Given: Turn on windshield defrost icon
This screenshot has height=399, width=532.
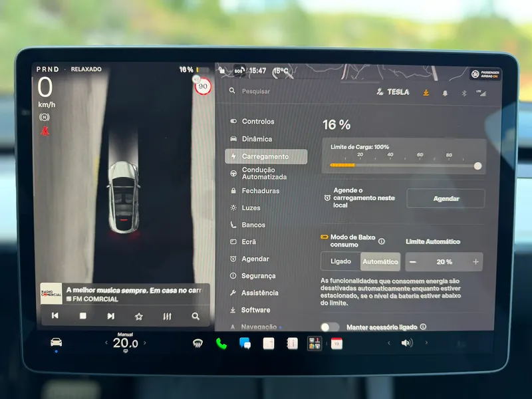Looking at the screenshot, I should 198,344.
